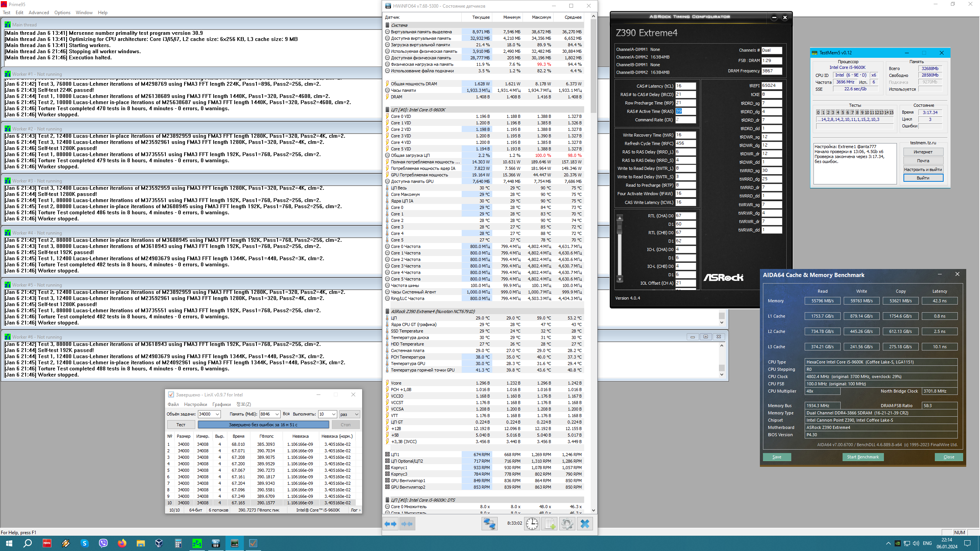This screenshot has height=551, width=980.
Task: Open LinX run count dropdown 10
Action: point(334,414)
